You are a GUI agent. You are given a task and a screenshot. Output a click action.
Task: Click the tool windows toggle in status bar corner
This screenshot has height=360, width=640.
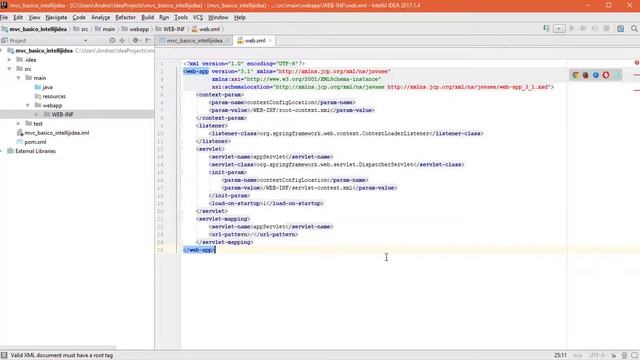pos(4,355)
